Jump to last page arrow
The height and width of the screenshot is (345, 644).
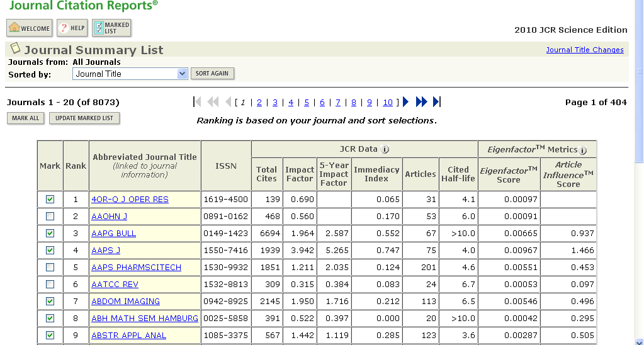pos(437,102)
